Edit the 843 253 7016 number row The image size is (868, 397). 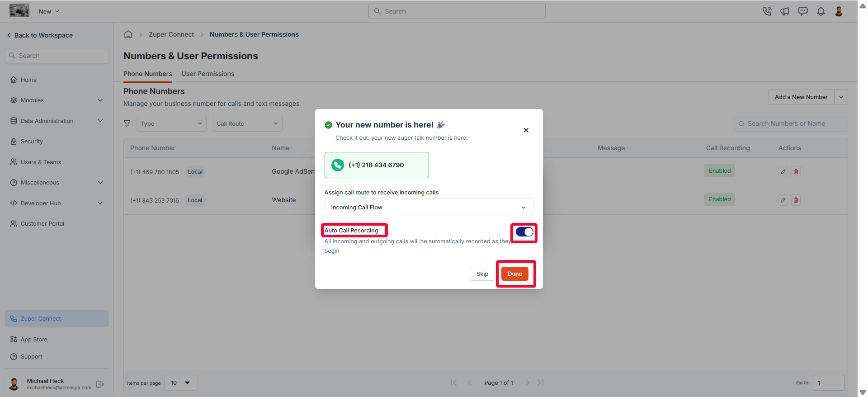click(x=783, y=200)
